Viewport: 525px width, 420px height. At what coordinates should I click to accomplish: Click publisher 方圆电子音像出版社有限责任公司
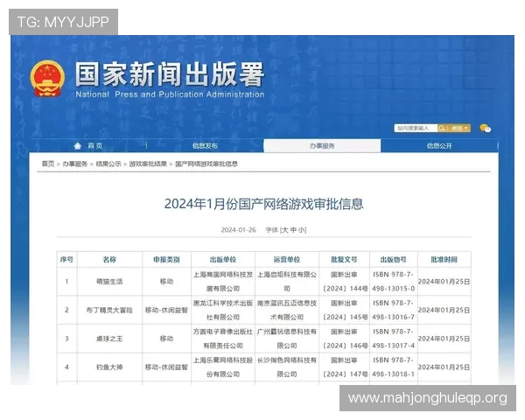223,339
